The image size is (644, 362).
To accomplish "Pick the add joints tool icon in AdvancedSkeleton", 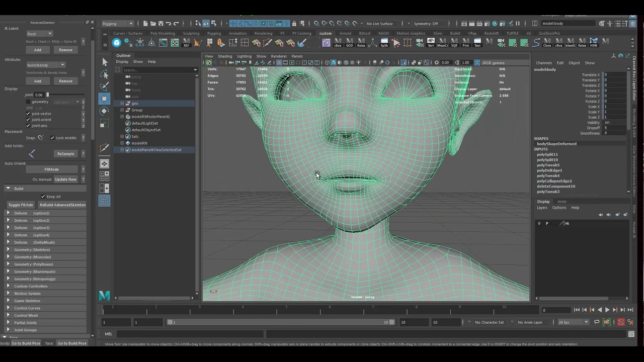I will (32, 153).
